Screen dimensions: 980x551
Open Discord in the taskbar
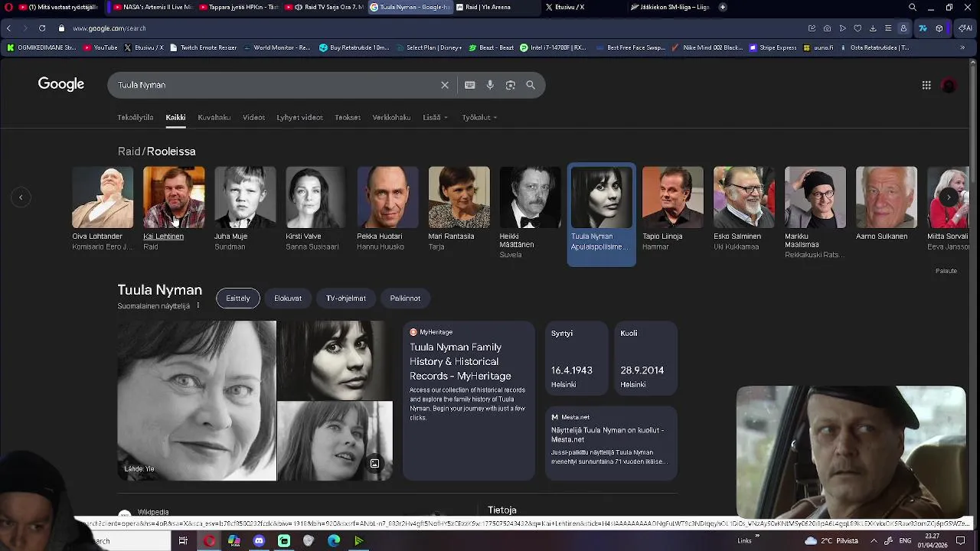click(259, 541)
